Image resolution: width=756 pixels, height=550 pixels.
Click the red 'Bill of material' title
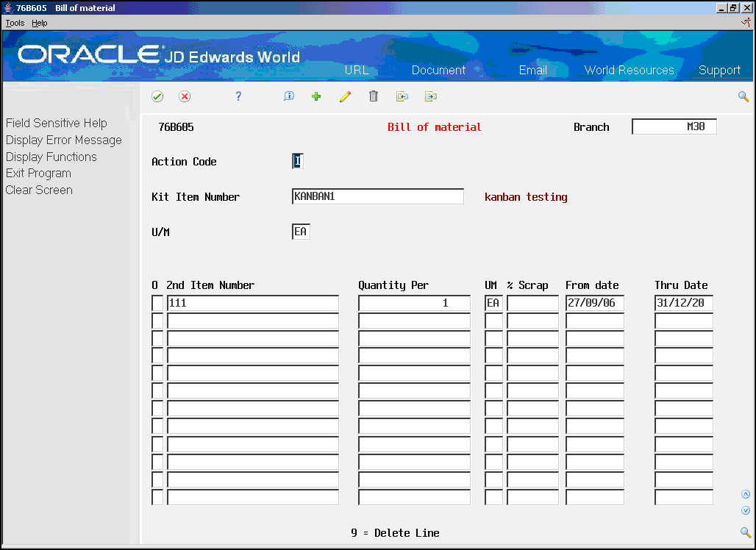(435, 127)
